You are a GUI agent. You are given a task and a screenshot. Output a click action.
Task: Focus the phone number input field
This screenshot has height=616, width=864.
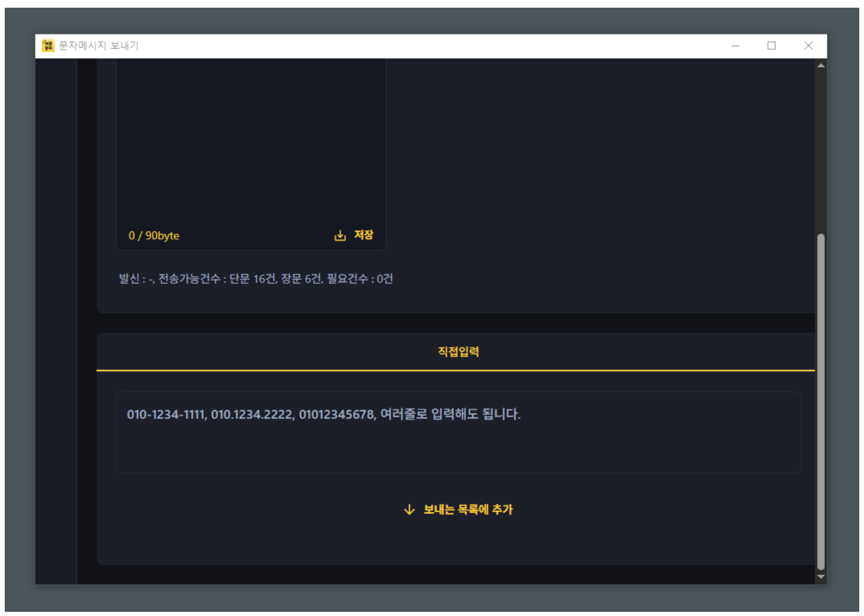pos(458,432)
